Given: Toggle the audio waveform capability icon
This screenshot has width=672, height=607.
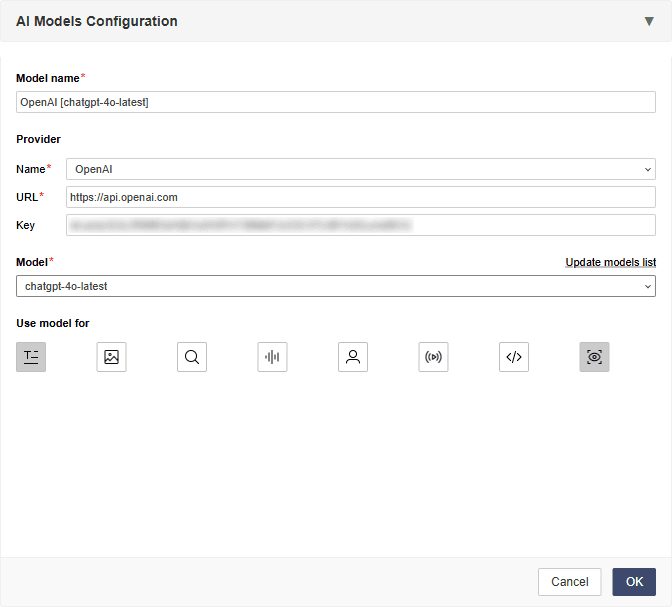Looking at the screenshot, I should point(273,357).
